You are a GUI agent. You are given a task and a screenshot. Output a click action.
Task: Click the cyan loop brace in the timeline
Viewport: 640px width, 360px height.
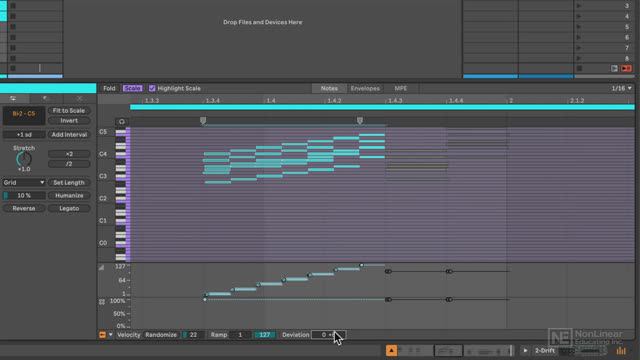pos(382,107)
